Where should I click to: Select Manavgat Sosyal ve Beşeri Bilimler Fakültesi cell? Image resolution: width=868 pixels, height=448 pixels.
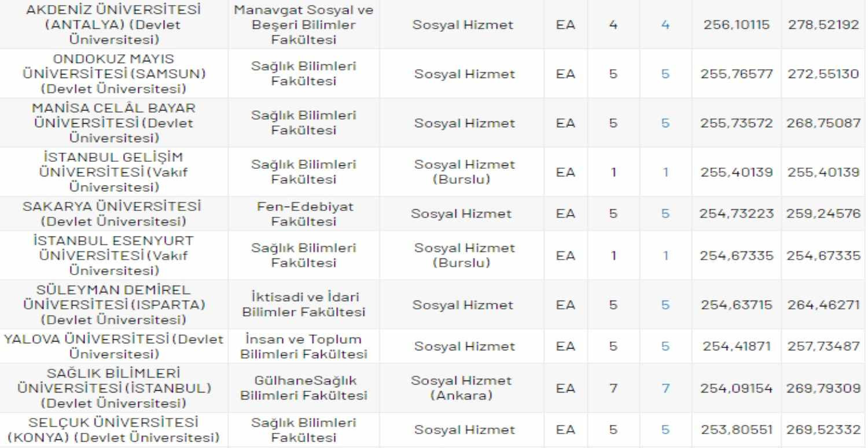click(x=305, y=26)
